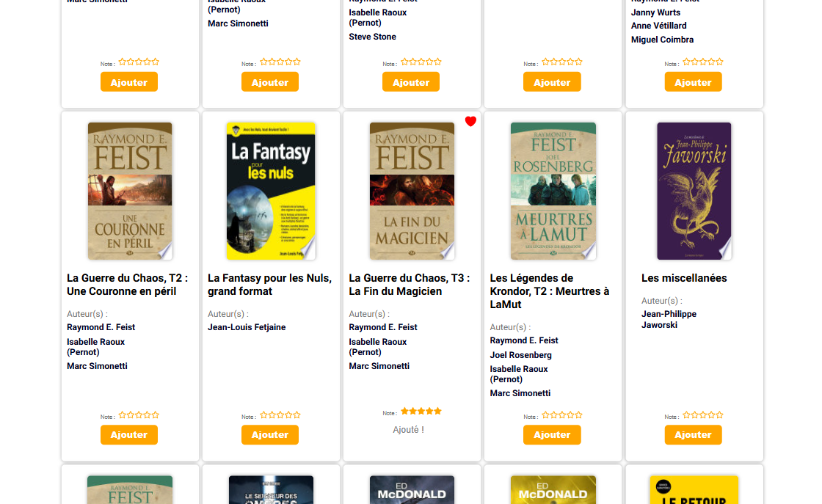Click Ajouter under Les miscellanées

[x=693, y=435]
